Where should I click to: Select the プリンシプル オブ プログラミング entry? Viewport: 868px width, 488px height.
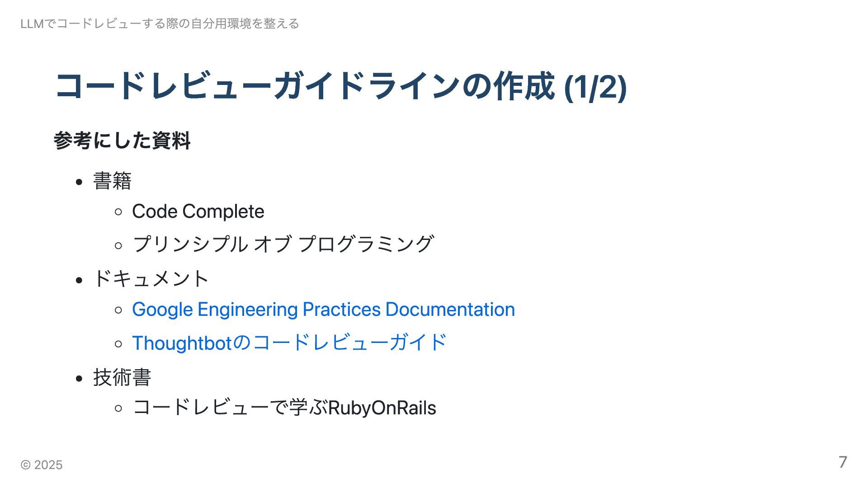pyautogui.click(x=283, y=244)
